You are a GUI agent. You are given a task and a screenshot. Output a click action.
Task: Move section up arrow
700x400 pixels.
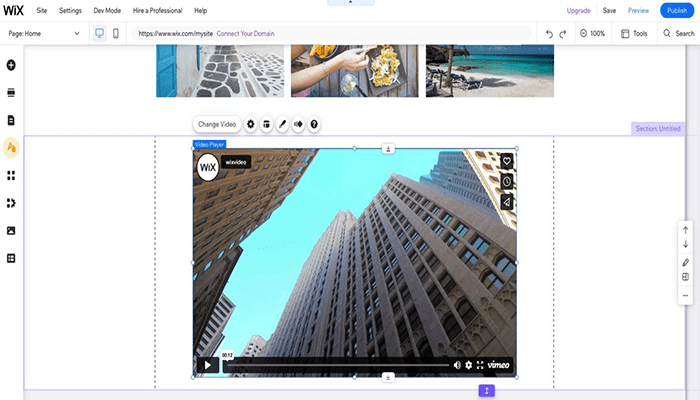685,230
